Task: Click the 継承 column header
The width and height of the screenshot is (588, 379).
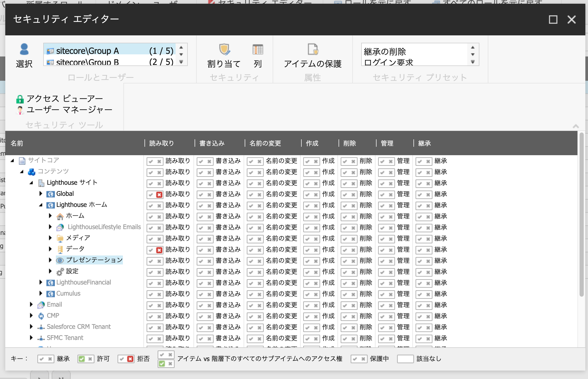Action: [425, 143]
